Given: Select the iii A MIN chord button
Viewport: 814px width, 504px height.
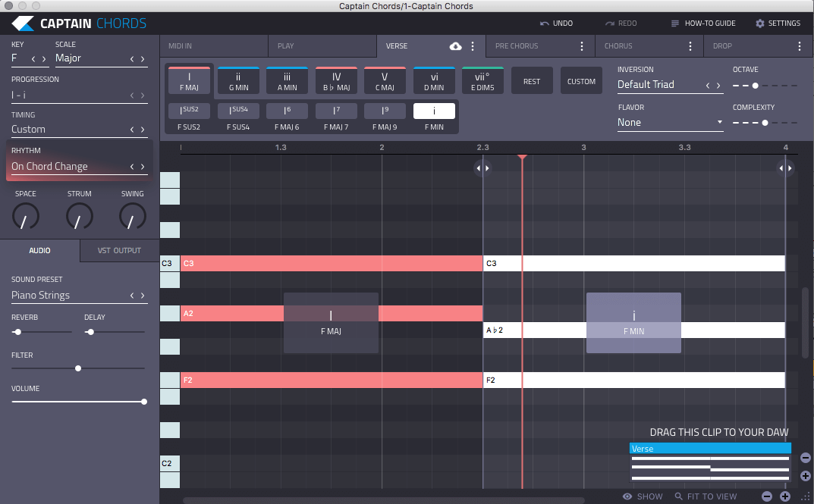Looking at the screenshot, I should 287,81.
